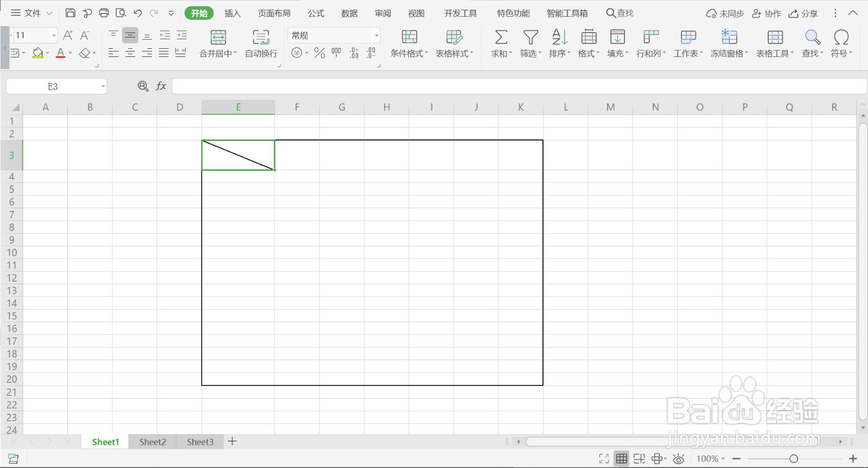Viewport: 868px width, 468px height.
Task: Toggle distributed alignment icon
Action: pos(181,53)
